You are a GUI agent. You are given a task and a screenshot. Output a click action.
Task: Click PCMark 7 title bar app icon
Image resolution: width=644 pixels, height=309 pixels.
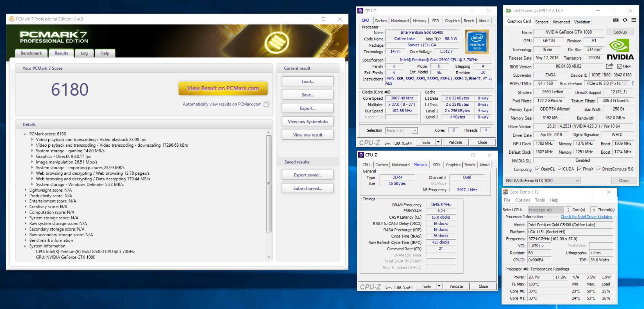[x=12, y=19]
